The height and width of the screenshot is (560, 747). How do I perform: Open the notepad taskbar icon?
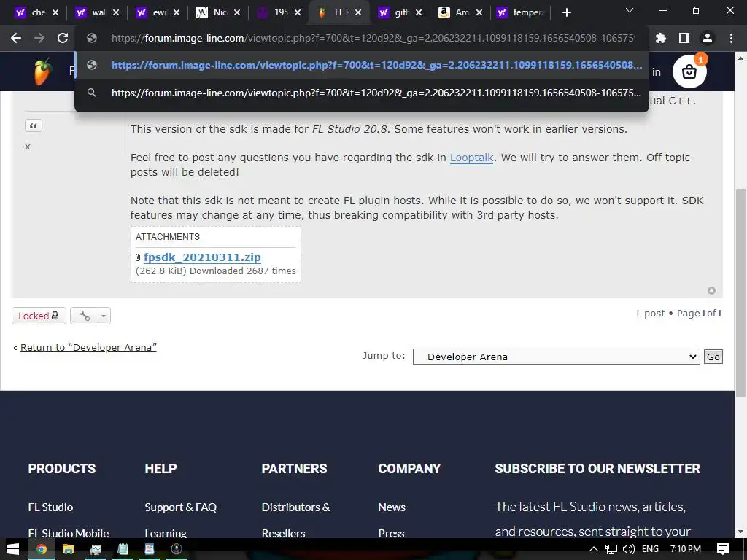pyautogui.click(x=123, y=549)
